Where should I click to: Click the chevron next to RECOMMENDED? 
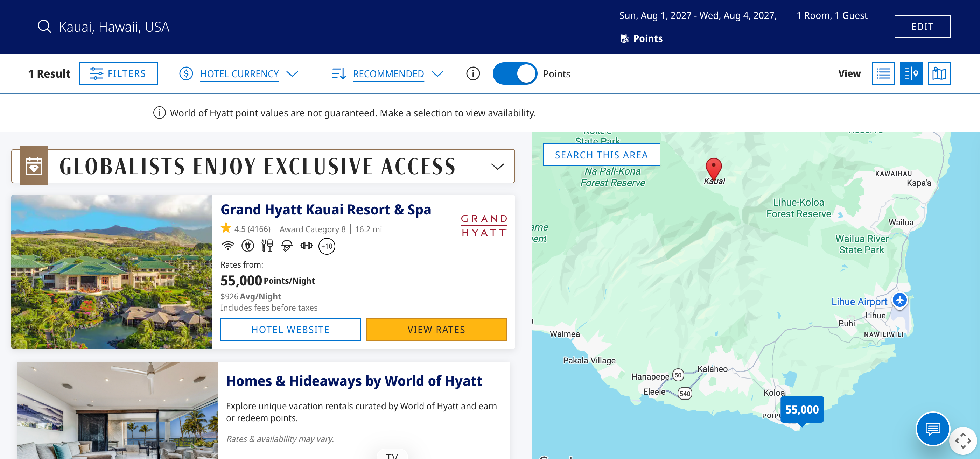pos(437,74)
